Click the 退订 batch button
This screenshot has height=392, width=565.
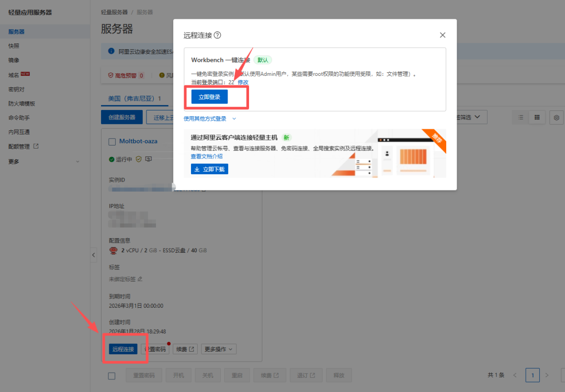coord(306,375)
